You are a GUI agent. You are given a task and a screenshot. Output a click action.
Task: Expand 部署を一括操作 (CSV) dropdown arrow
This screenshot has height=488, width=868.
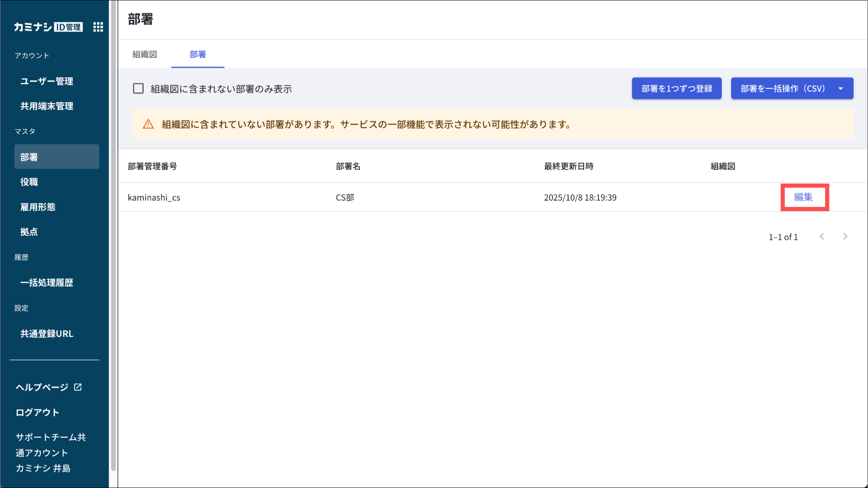click(840, 89)
